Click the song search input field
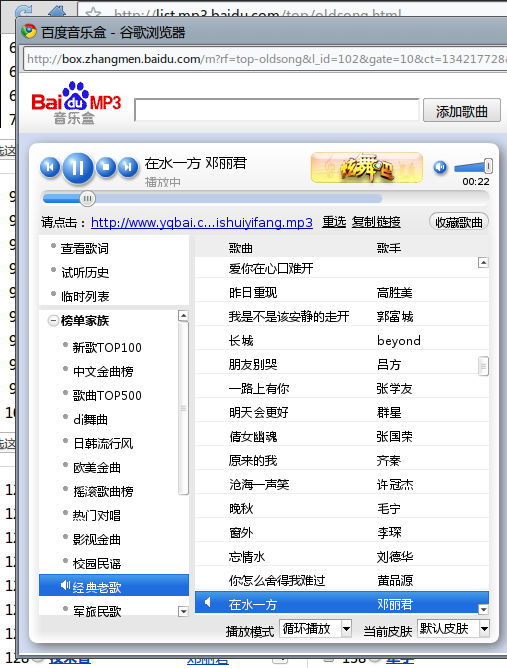The image size is (507, 668). 277,110
